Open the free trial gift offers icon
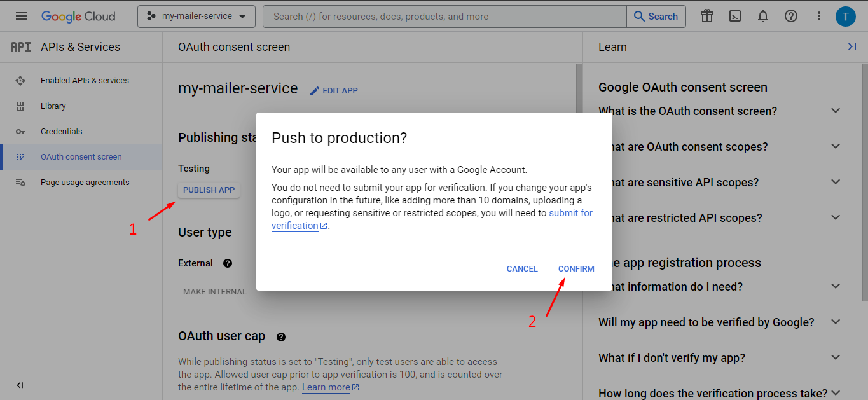Screen dimensions: 868x400 point(706,16)
